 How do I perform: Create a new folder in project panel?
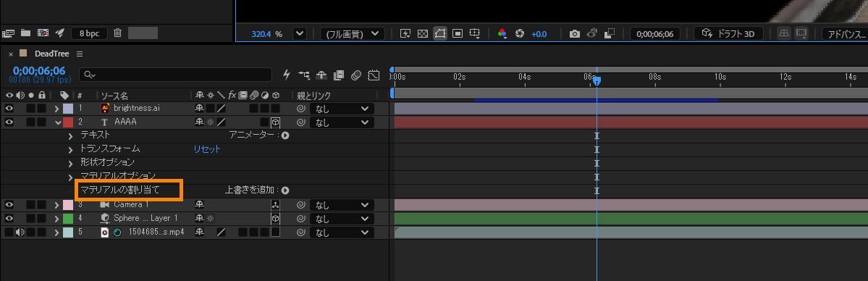(25, 33)
